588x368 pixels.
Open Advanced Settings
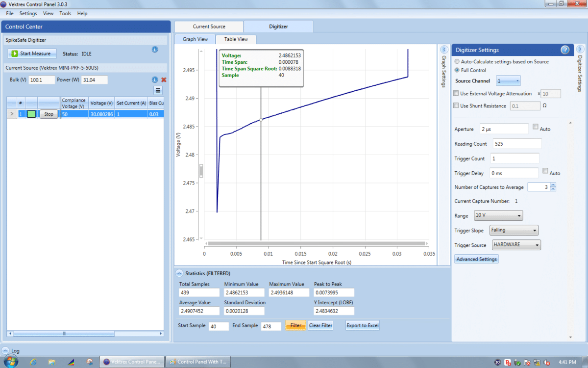[x=476, y=259]
